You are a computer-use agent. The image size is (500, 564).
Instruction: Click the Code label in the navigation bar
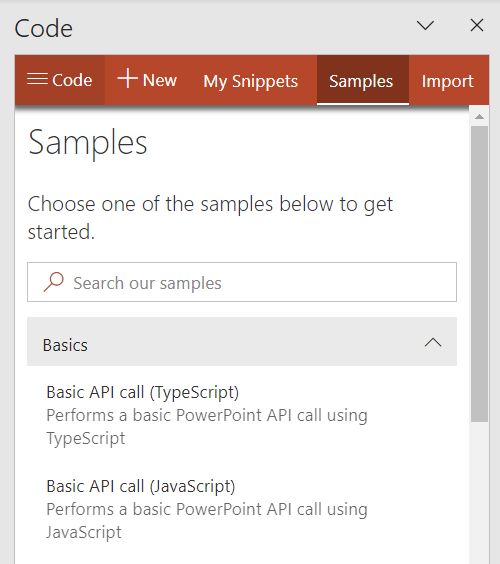pyautogui.click(x=72, y=80)
